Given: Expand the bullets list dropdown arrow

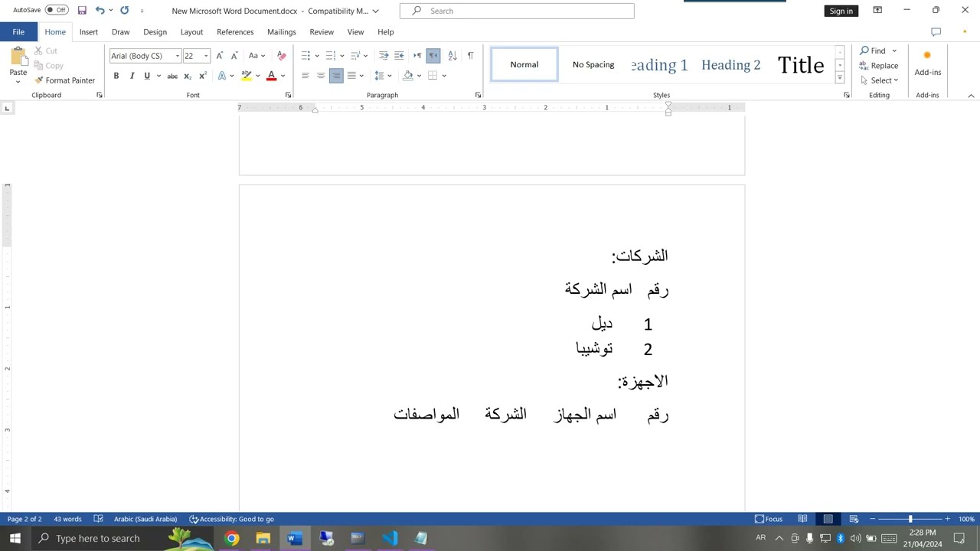Looking at the screenshot, I should click(x=317, y=56).
